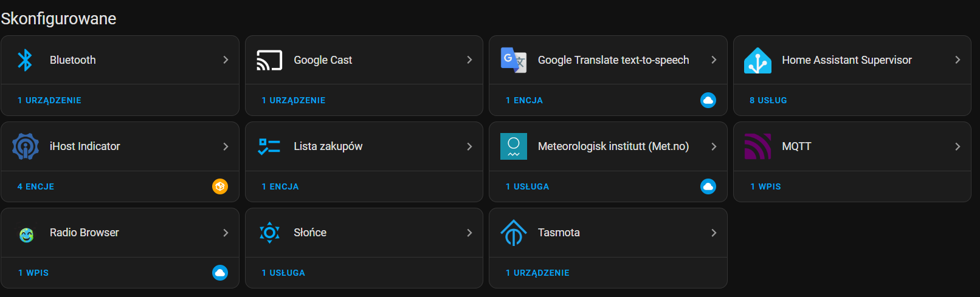Open the "4 ENCJE" link under iHost Indicator

pyautogui.click(x=36, y=186)
